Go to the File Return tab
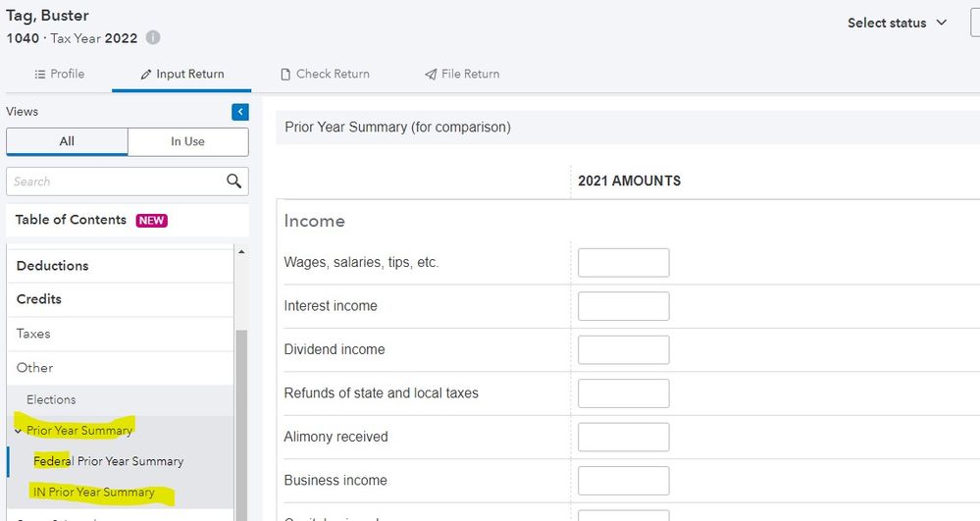Screen dimensions: 980x521 point(461,74)
